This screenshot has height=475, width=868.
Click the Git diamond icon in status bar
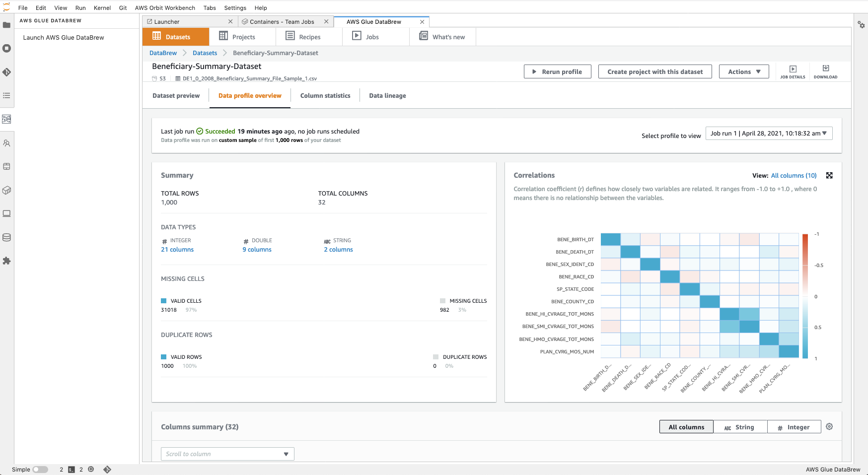point(107,470)
